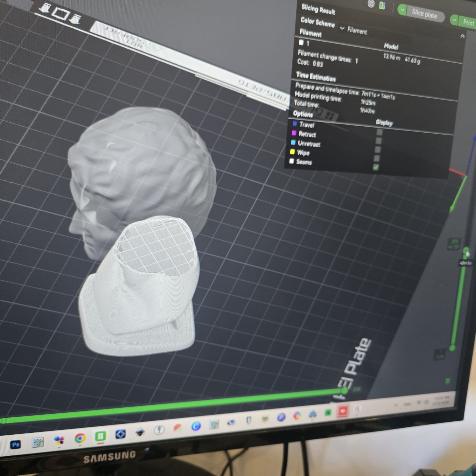
Task: Click the bottom handle of the vertical layer slider
Action: tap(452, 347)
